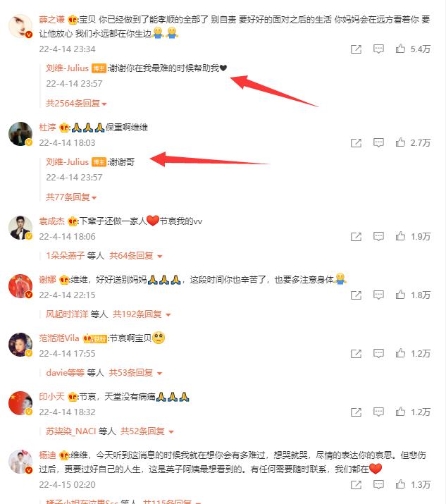Expand 共53条回复 under 范湉湉Vila's comment
The width and height of the screenshot is (446, 504).
(135, 372)
